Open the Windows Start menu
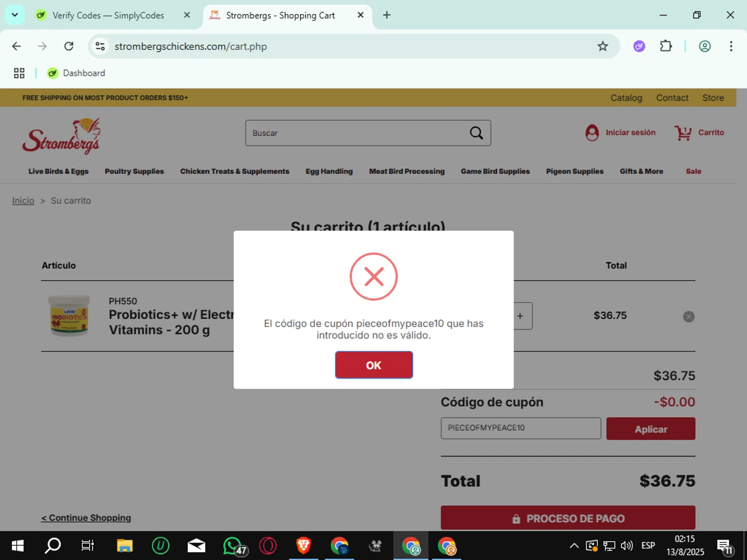Screen dimensions: 747x560 click(17, 546)
